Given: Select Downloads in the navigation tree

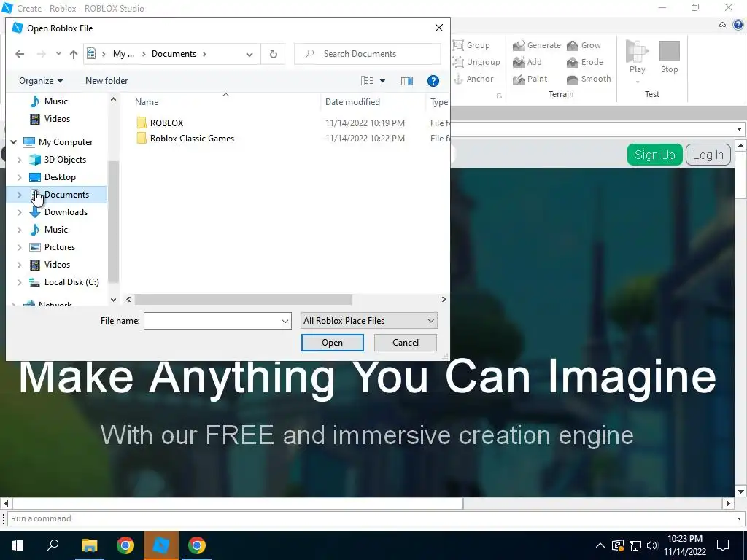Looking at the screenshot, I should pos(66,212).
